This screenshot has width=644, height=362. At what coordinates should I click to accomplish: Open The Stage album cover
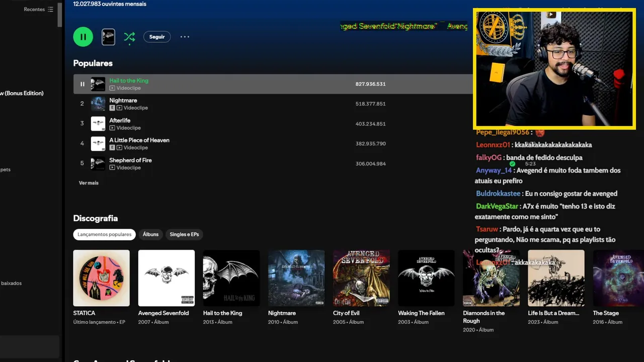coord(618,278)
